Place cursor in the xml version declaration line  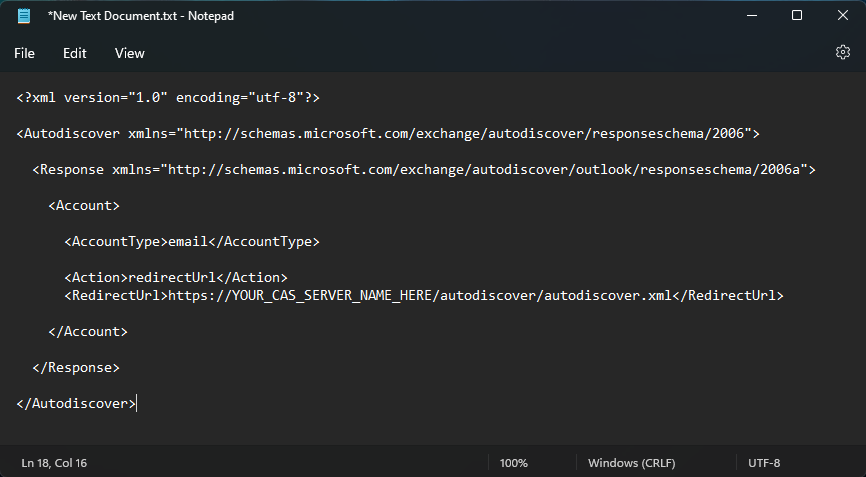(168, 98)
